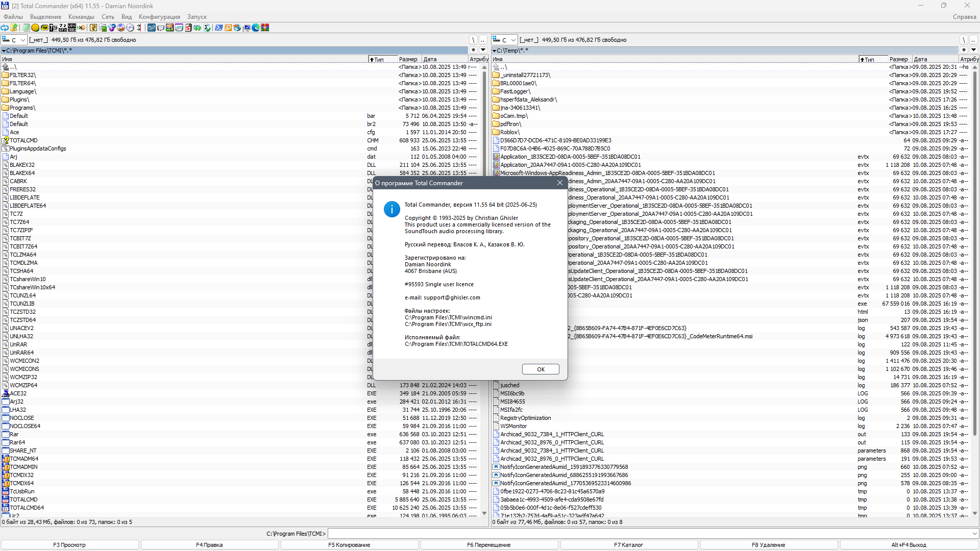Open the Команды menu
This screenshot has width=980, height=551.
tap(81, 17)
